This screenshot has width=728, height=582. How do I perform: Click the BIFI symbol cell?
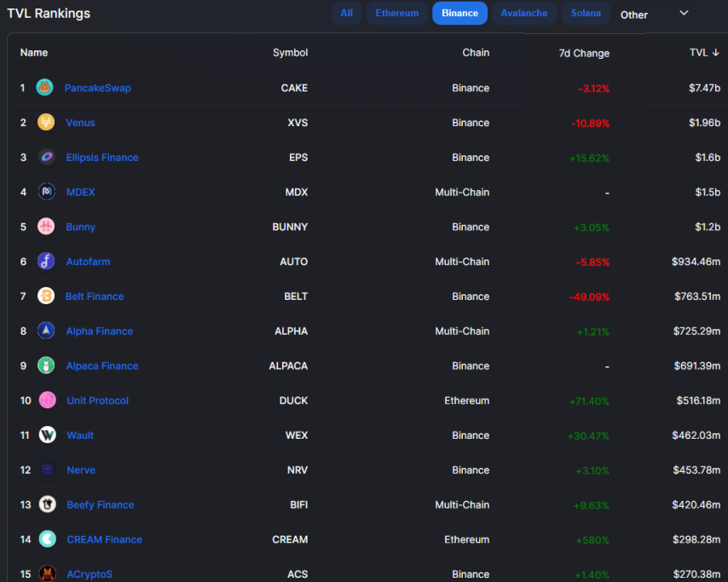(298, 504)
